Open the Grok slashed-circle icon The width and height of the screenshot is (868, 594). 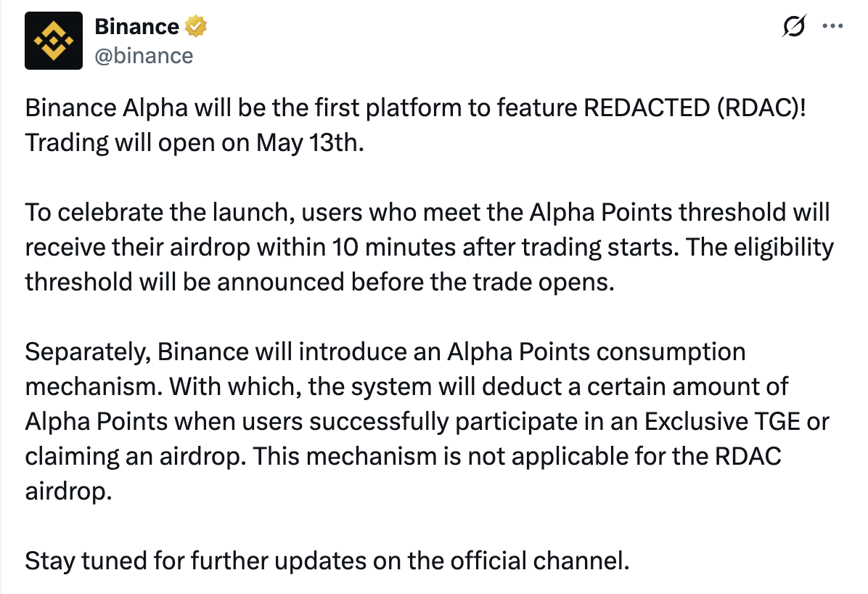pos(794,26)
